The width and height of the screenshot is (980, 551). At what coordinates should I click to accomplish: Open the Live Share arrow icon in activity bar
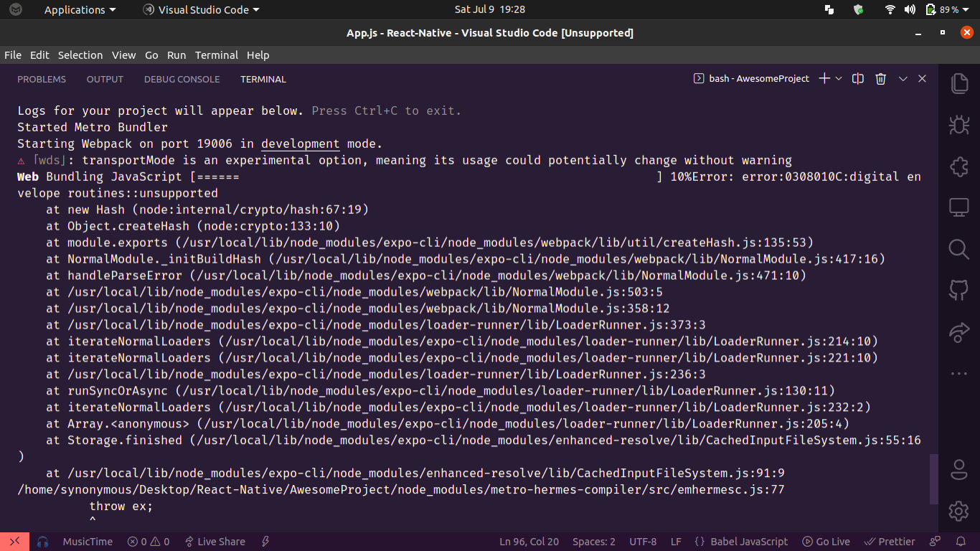tap(959, 332)
